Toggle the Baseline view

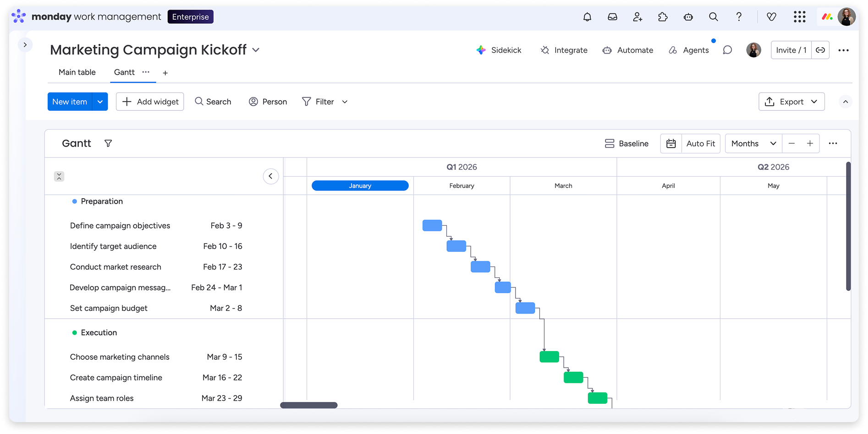(626, 144)
